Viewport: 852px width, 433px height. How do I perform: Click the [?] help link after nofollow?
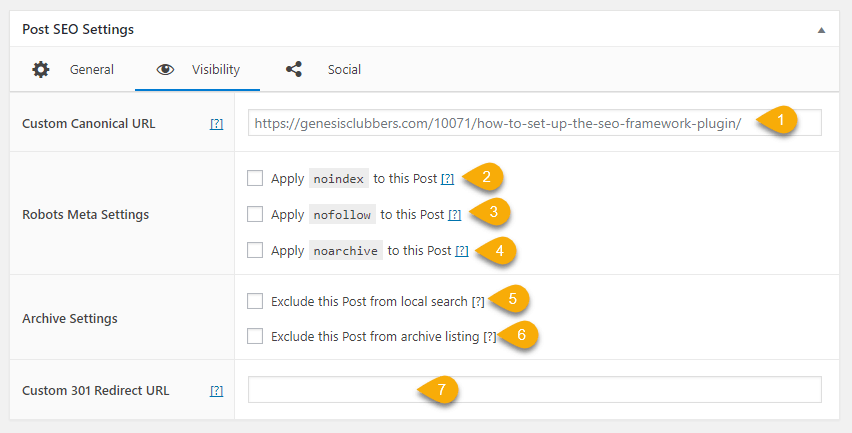454,215
